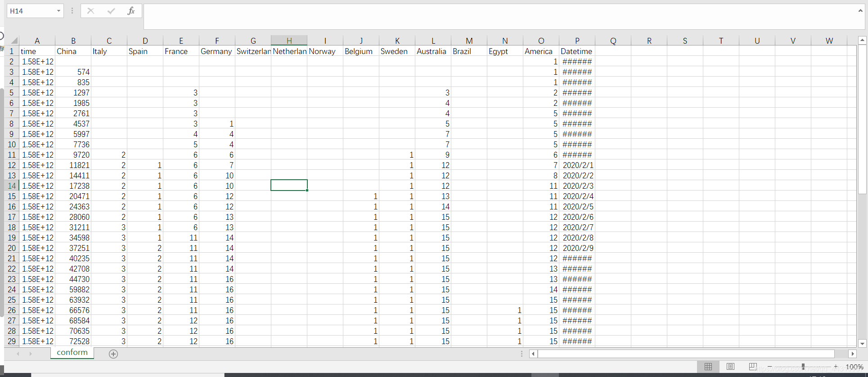Click the 'Sweden' header cell
This screenshot has width=868, height=377.
[x=397, y=51]
